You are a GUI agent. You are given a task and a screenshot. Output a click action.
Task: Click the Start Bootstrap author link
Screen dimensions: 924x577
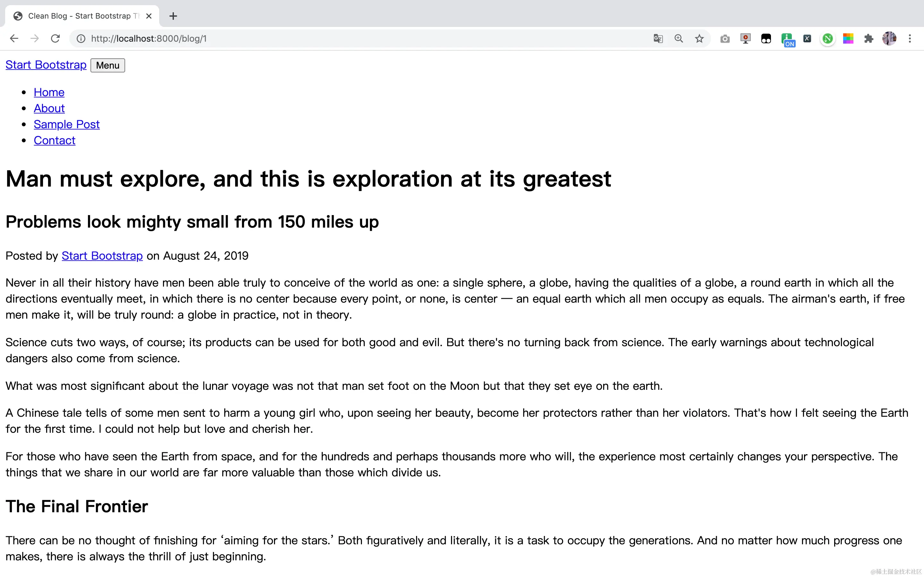[102, 256]
